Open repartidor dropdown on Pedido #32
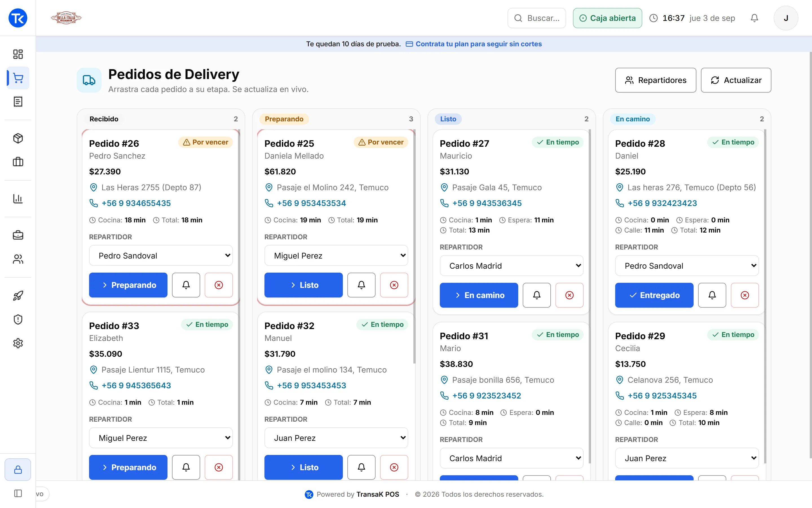 coord(336,438)
